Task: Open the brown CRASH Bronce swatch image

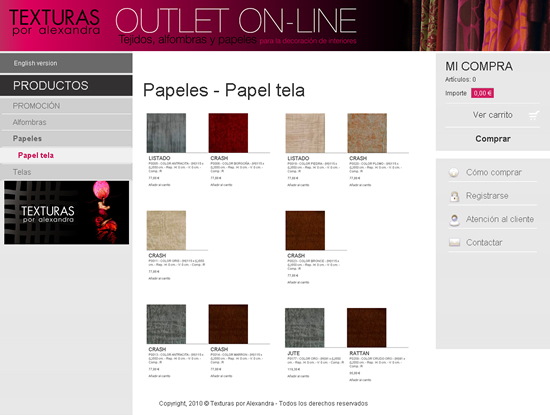Action: 305,230
